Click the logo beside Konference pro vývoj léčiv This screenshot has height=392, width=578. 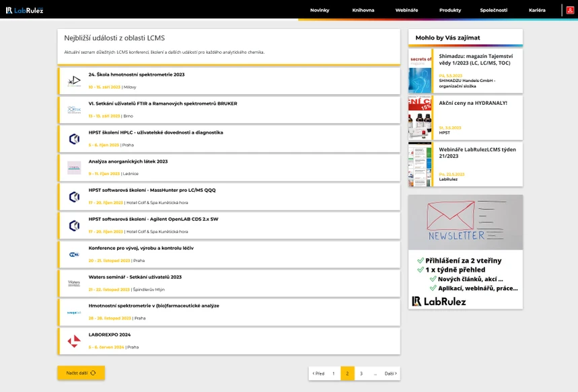tap(74, 254)
